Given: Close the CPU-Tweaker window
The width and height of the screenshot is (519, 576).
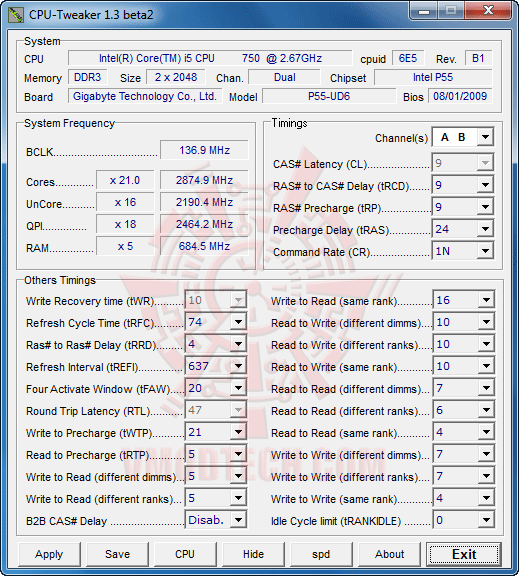Looking at the screenshot, I should [x=488, y=10].
